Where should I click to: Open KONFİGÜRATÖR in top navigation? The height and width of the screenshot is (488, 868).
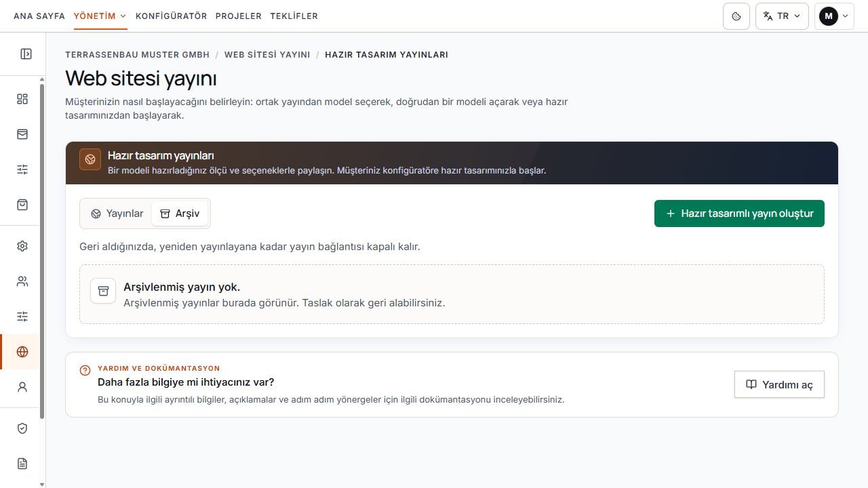pos(172,16)
